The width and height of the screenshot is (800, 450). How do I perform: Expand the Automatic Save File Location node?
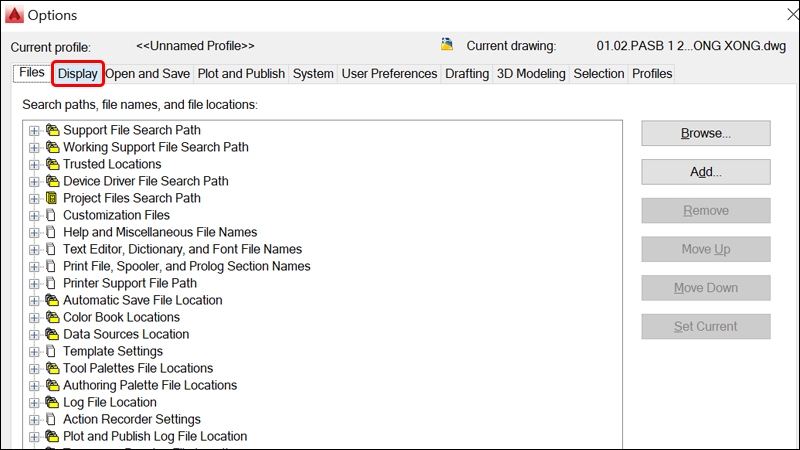tap(35, 300)
